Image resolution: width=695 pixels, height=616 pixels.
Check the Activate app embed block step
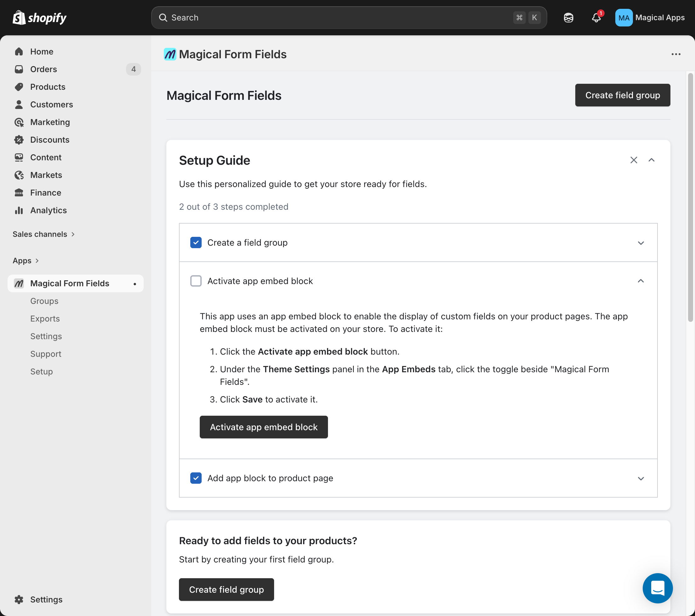coord(196,281)
